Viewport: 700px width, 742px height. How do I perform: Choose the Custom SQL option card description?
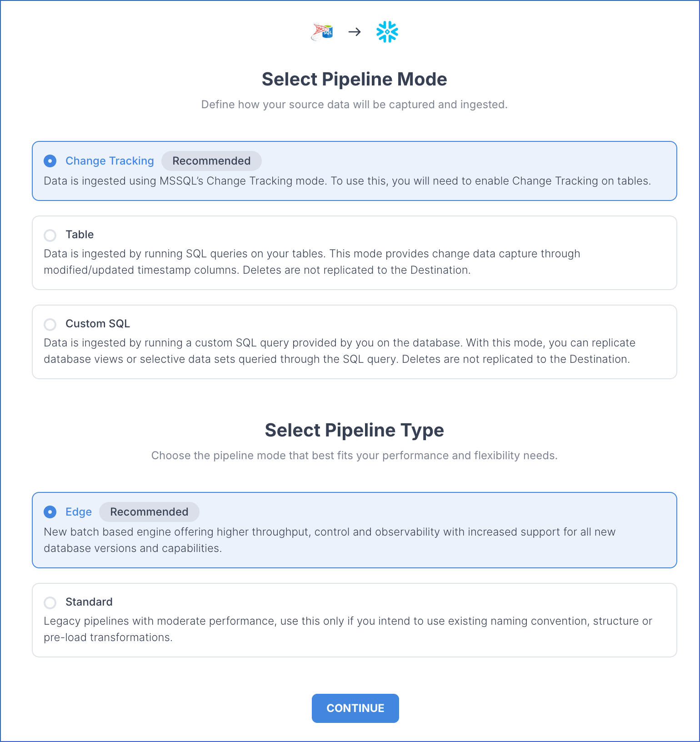click(340, 351)
